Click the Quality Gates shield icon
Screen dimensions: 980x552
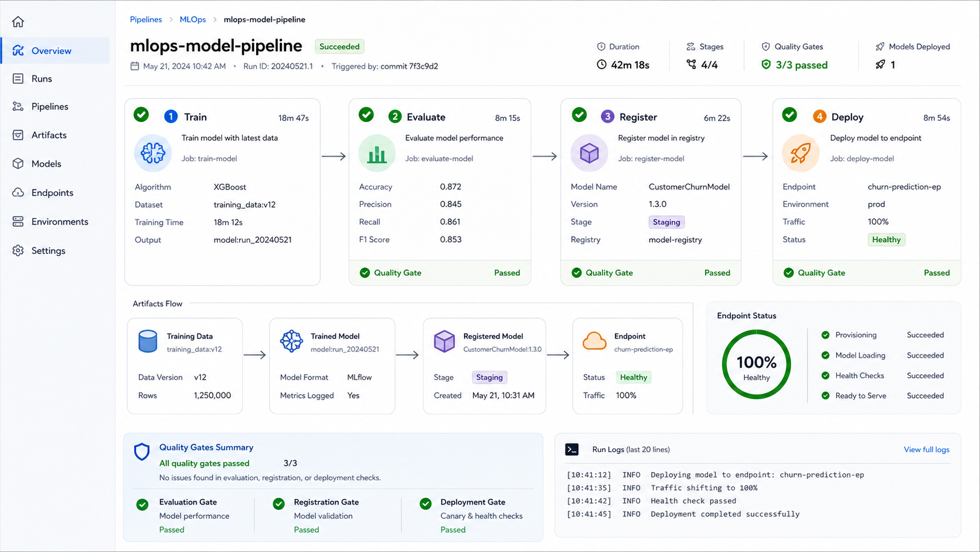[765, 65]
